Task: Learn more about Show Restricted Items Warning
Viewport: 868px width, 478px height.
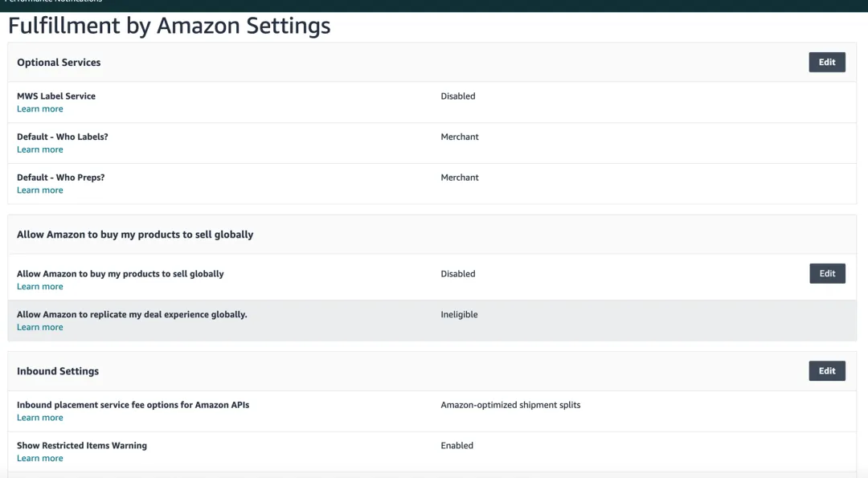Action: (x=40, y=459)
